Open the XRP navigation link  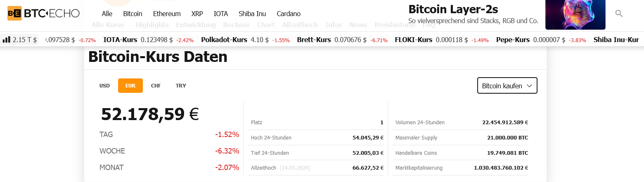point(197,14)
